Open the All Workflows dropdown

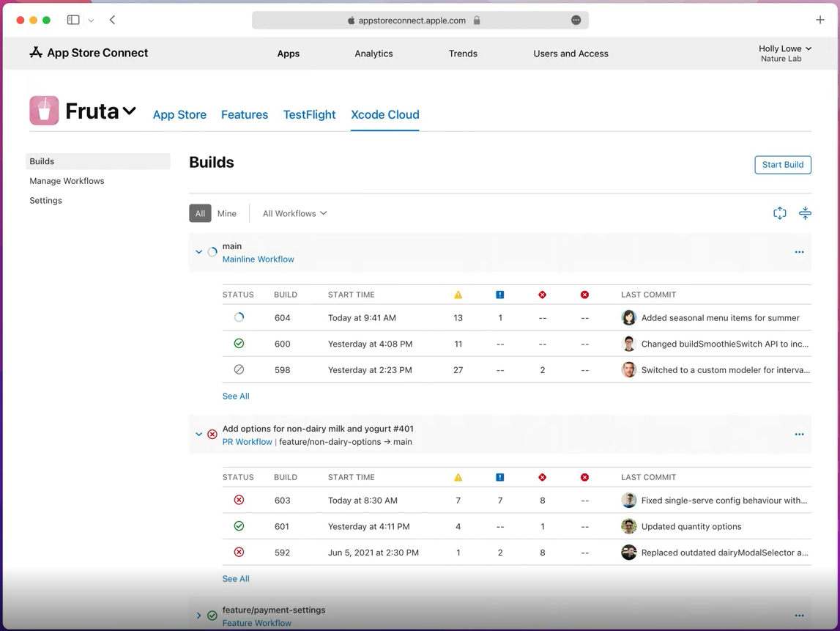tap(294, 213)
